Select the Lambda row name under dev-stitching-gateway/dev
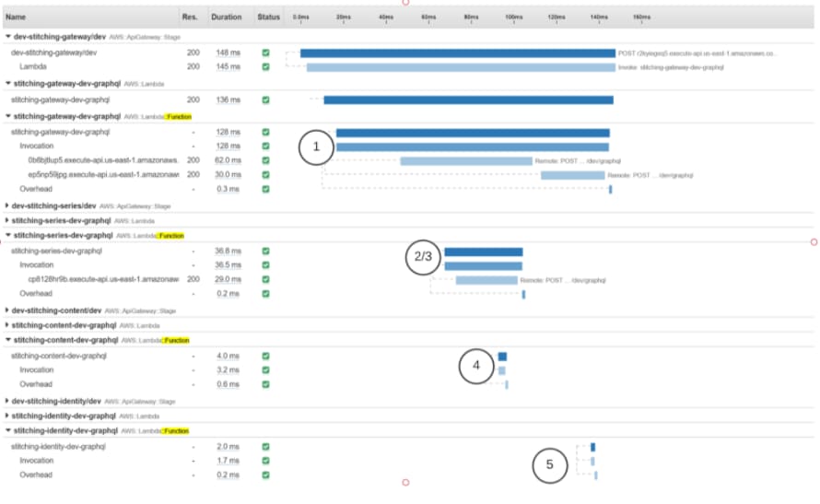The width and height of the screenshot is (820, 504). pyautogui.click(x=33, y=67)
